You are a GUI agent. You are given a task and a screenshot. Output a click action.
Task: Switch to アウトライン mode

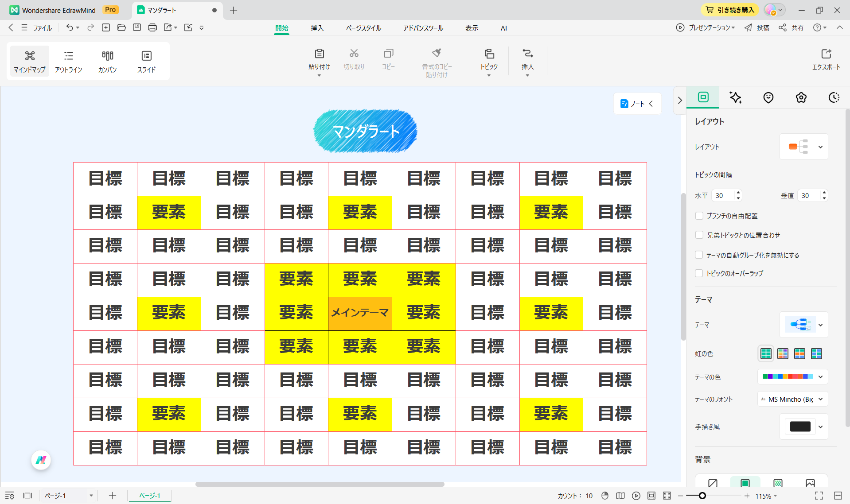tap(68, 61)
